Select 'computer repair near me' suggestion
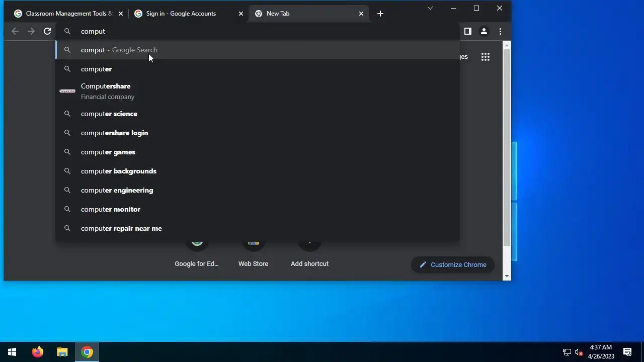 point(257,228)
